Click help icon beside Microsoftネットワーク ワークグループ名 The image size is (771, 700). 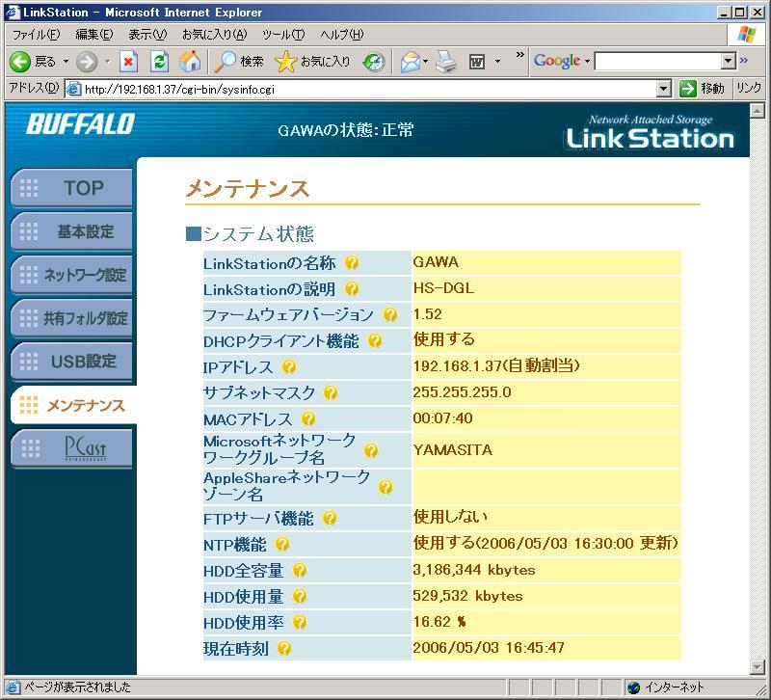click(x=371, y=450)
